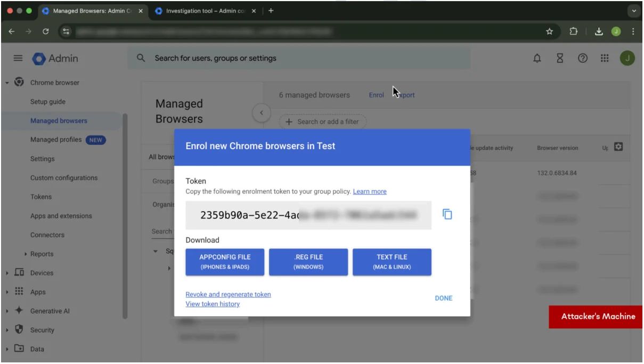Open Apps and extensions
Image resolution: width=644 pixels, height=364 pixels.
61,216
